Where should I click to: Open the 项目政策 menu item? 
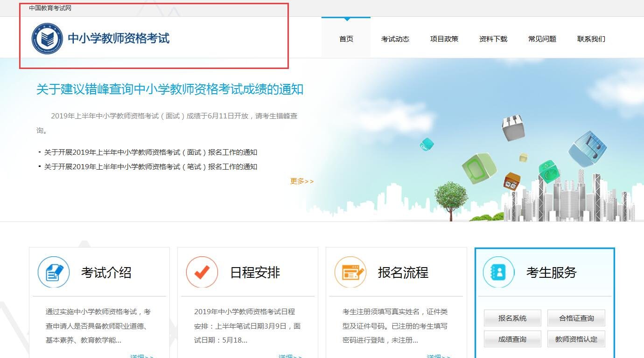(444, 39)
